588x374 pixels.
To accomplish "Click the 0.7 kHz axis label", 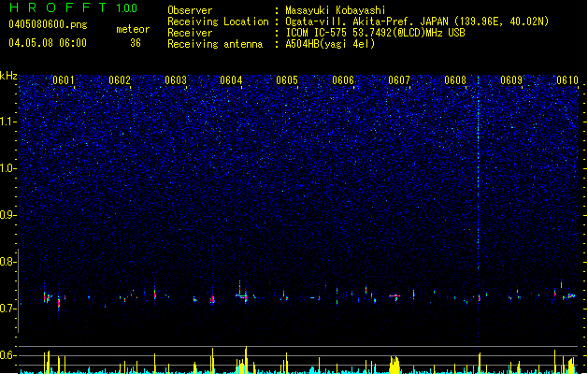I will click(7, 309).
